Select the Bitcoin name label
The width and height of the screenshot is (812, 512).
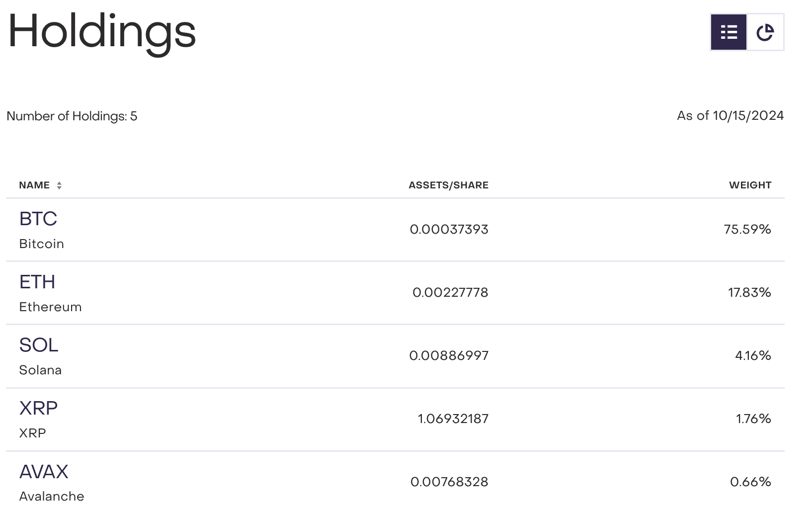[42, 244]
